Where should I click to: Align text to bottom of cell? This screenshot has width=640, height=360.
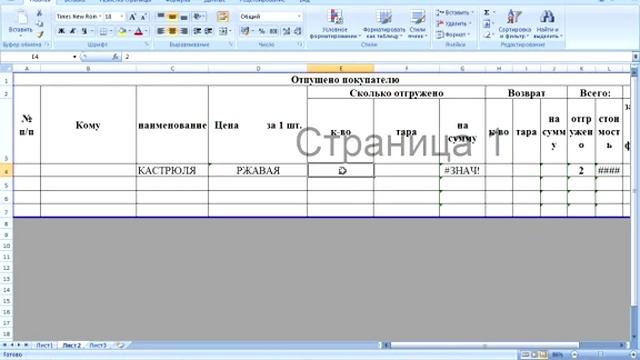point(184,17)
